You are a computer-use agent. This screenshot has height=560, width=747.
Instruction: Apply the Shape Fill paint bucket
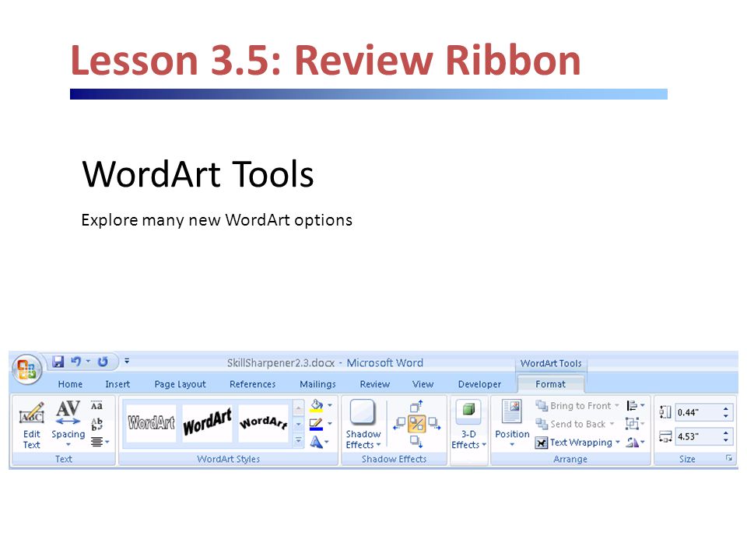click(x=317, y=406)
